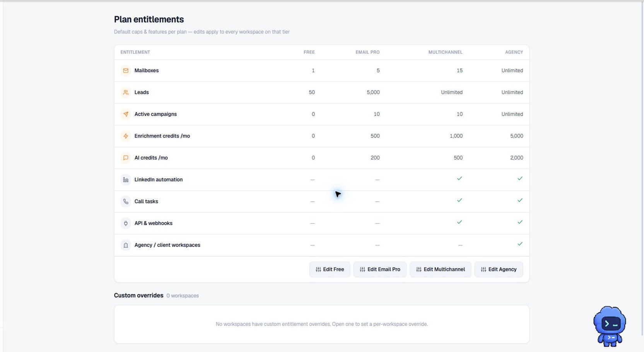Click the LinkedIn automation icon

click(x=126, y=180)
